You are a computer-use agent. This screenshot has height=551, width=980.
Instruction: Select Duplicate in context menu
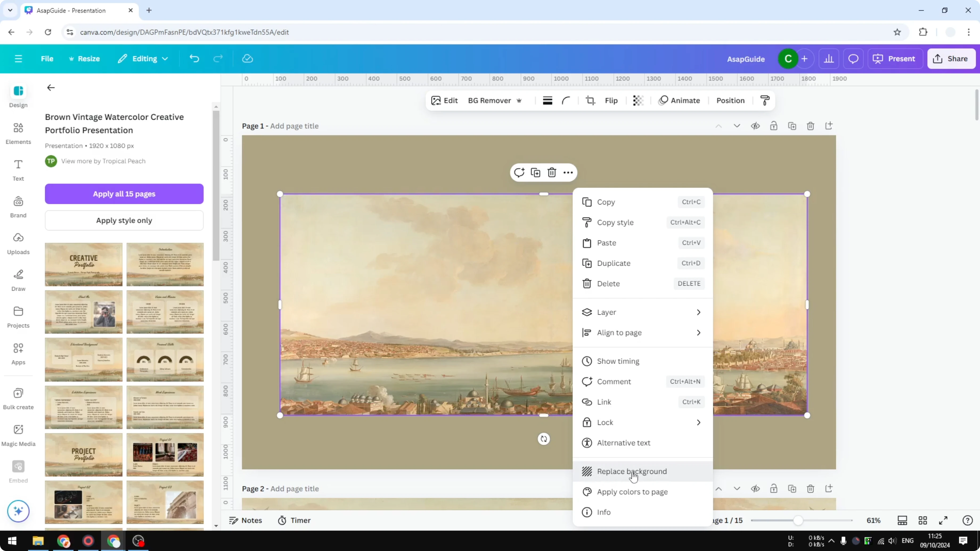(643, 263)
